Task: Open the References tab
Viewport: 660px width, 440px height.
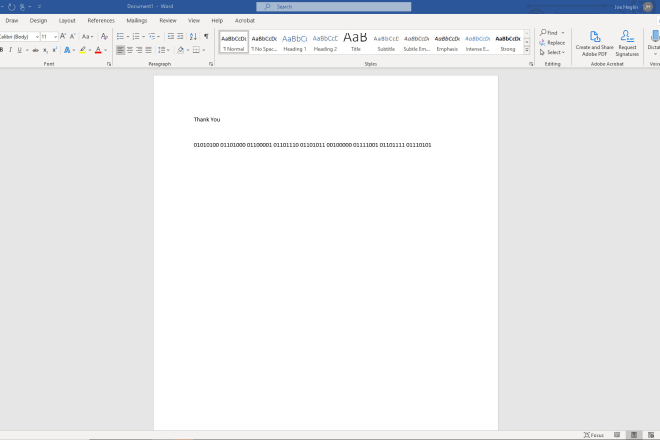Action: (x=101, y=20)
